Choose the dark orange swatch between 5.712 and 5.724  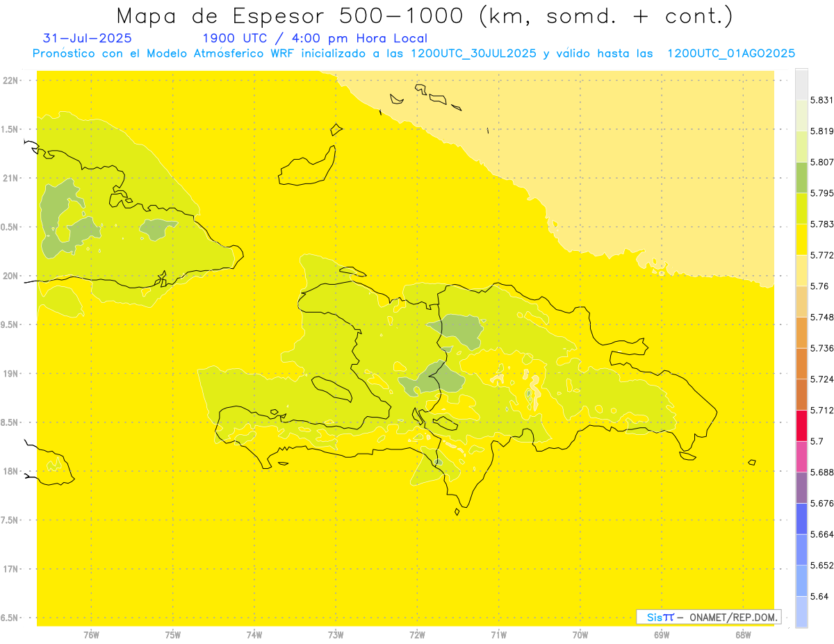coord(801,395)
